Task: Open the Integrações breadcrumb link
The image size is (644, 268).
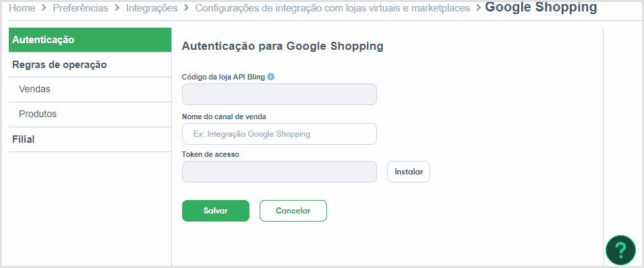Action: (152, 8)
